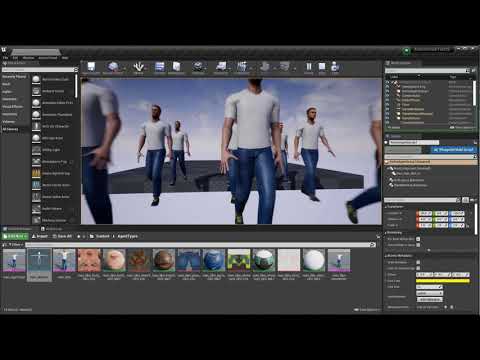Click the red Location X value field
480x360 pixels.
pyautogui.click(x=424, y=213)
